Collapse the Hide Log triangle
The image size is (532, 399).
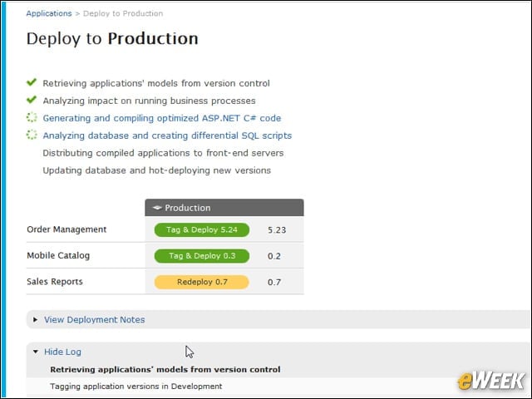coord(36,352)
